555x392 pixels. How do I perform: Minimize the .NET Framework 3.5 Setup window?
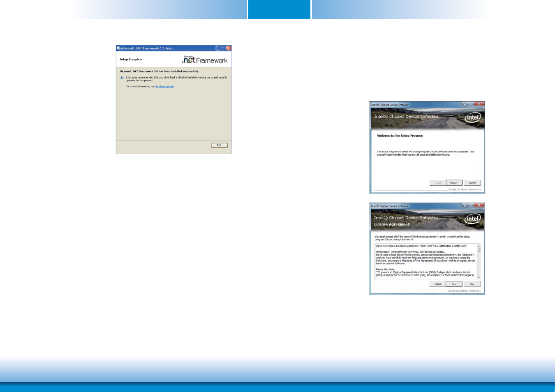point(218,48)
